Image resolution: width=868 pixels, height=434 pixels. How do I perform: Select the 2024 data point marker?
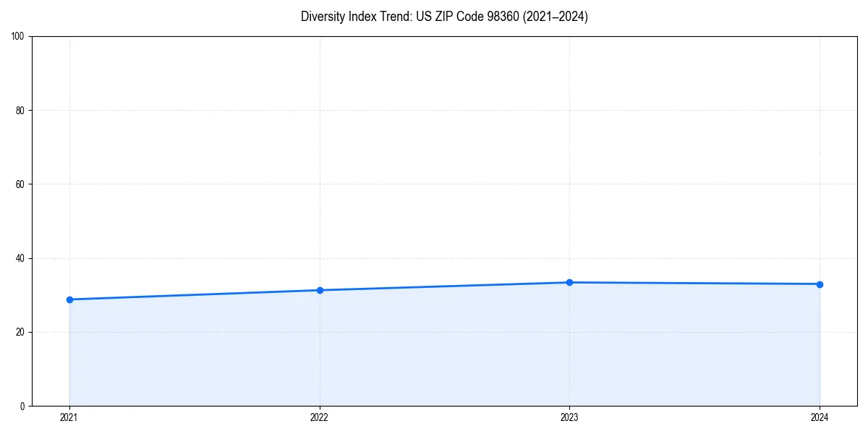pyautogui.click(x=820, y=284)
